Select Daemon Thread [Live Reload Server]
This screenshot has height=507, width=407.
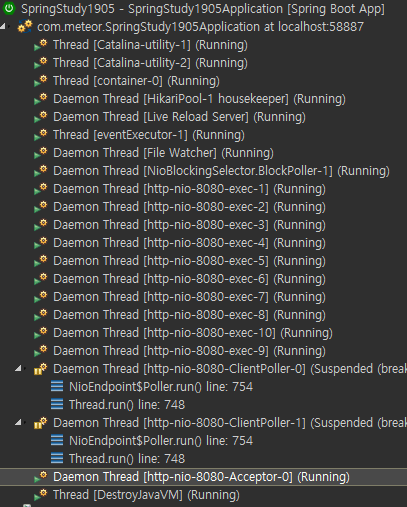(179, 117)
